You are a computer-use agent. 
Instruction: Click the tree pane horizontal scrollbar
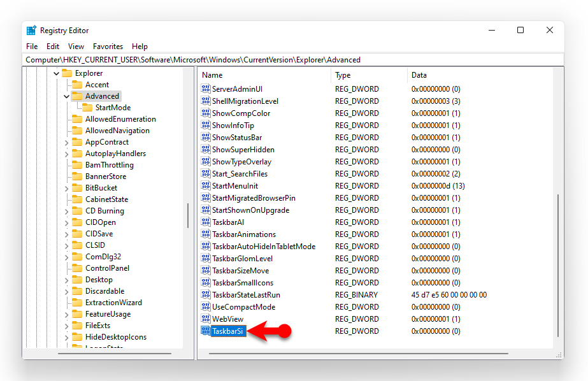click(115, 353)
